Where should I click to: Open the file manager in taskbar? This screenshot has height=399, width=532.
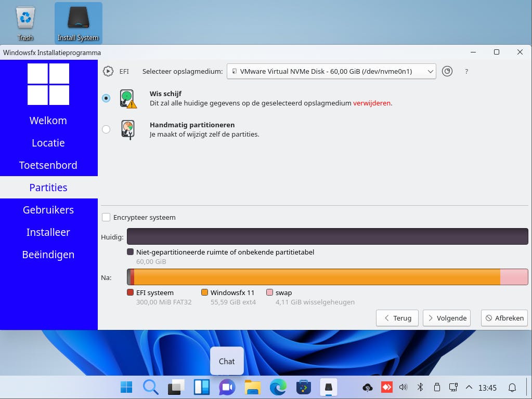[253, 387]
